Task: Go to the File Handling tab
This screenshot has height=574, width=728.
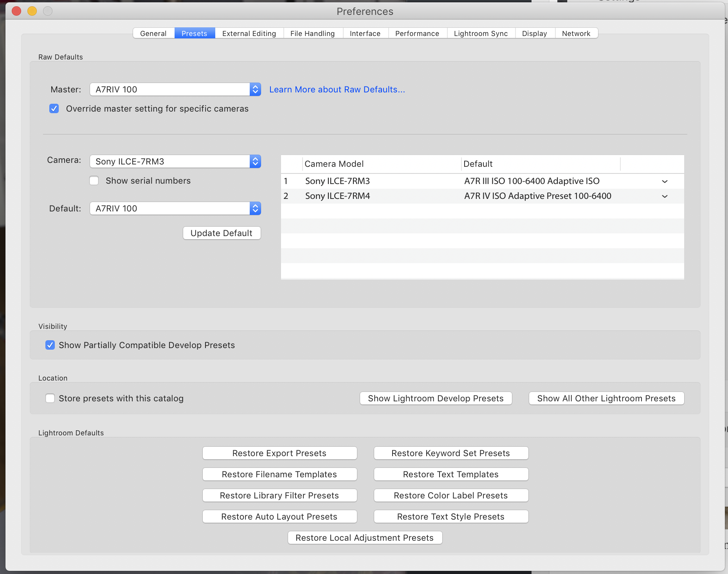Action: click(x=313, y=33)
